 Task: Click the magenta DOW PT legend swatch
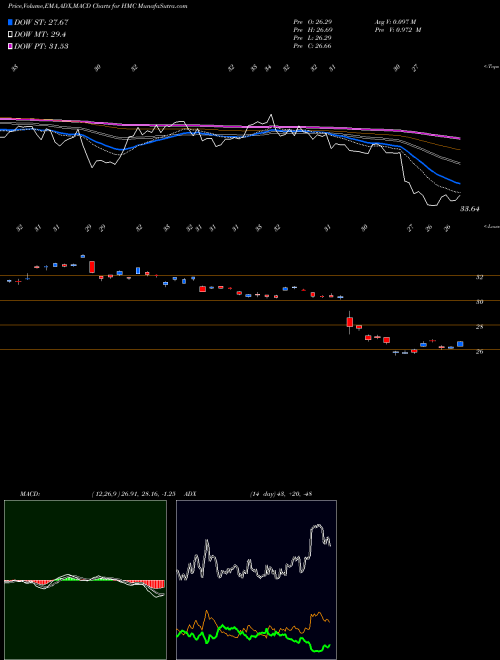(11, 46)
